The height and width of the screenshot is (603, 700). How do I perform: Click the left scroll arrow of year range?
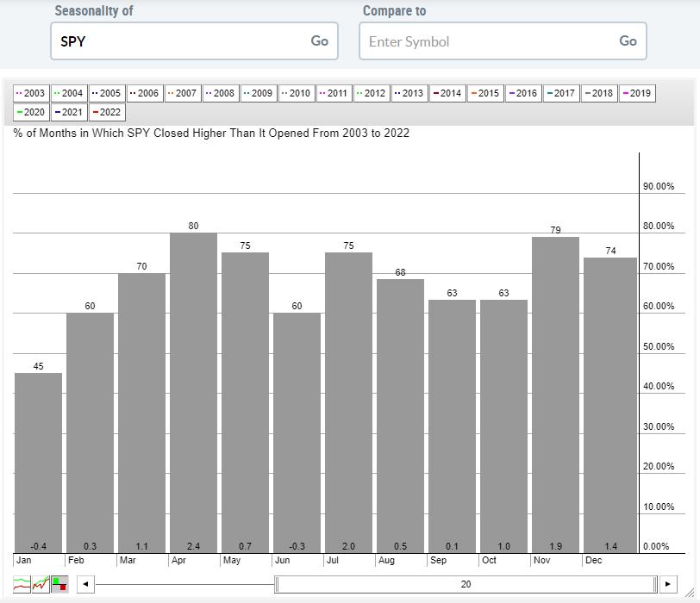tap(84, 584)
